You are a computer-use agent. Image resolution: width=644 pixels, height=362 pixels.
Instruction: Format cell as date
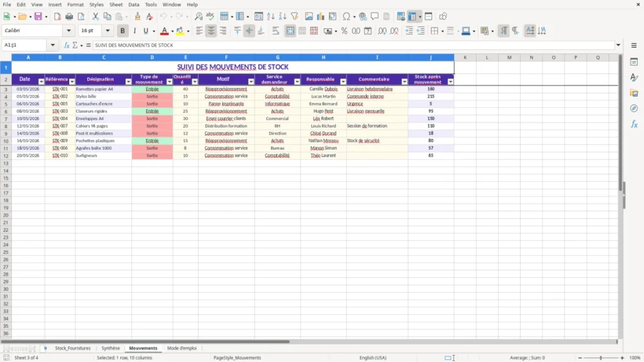pos(368,31)
